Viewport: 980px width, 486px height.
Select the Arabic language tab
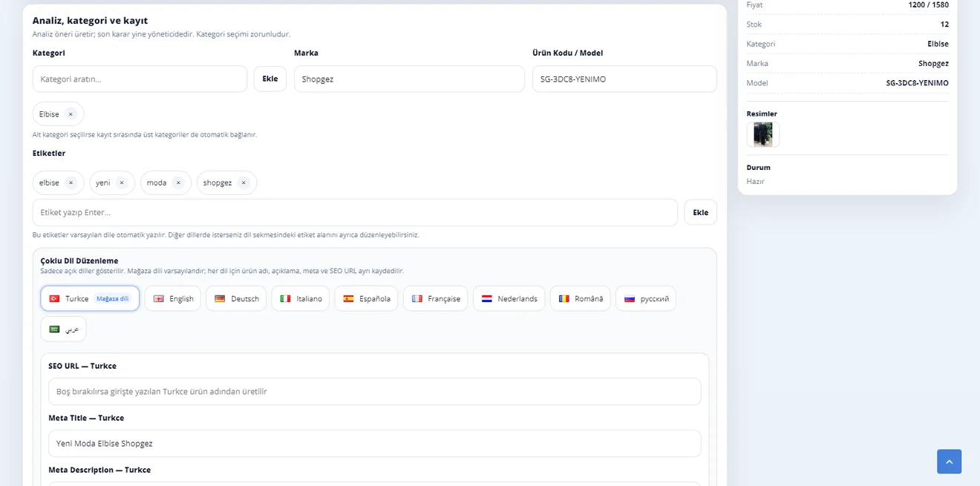(x=64, y=329)
